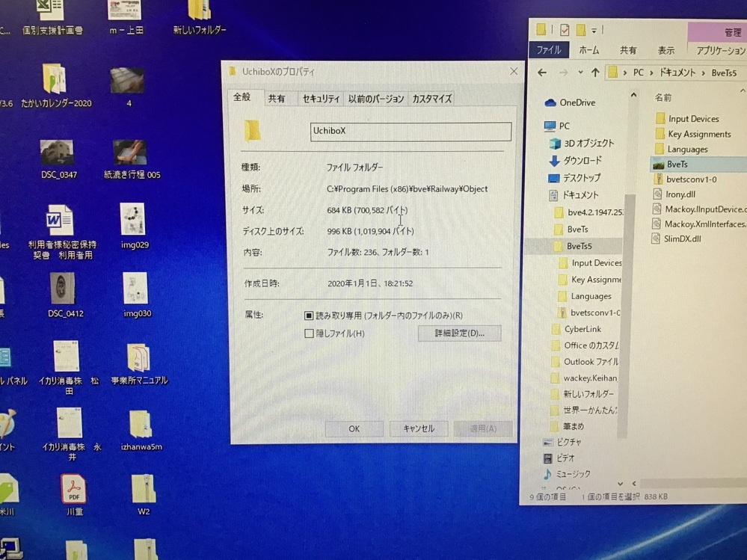Expand the quick access toolbar customize arrow
Screen dimensions: 747x560
click(x=594, y=30)
